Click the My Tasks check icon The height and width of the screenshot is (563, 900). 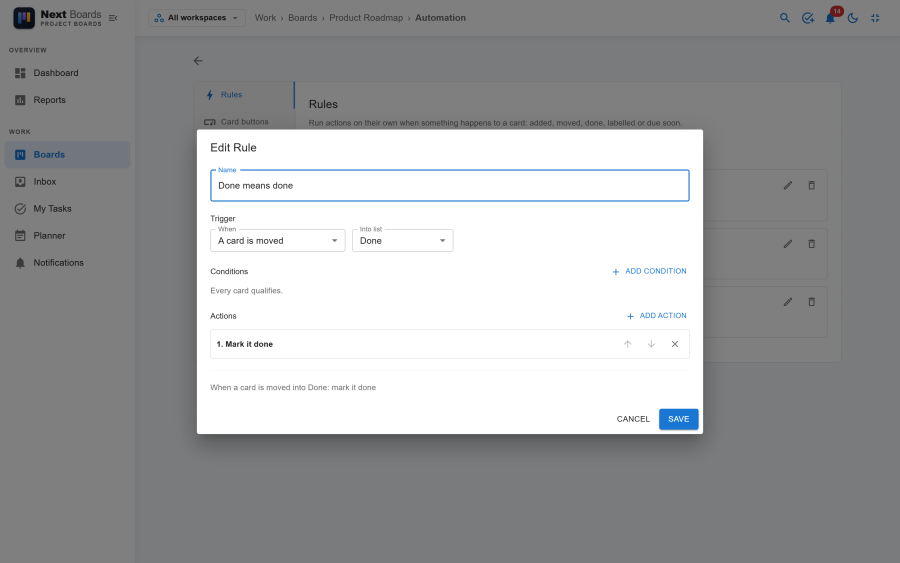click(20, 209)
